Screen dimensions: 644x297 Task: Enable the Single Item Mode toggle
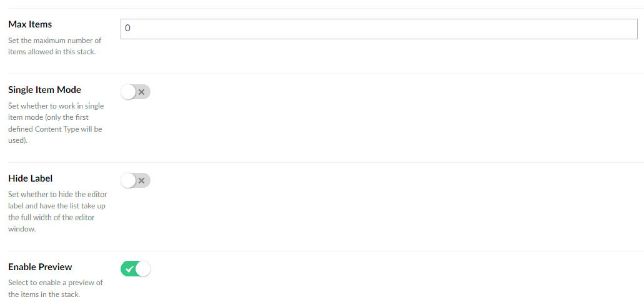[136, 92]
